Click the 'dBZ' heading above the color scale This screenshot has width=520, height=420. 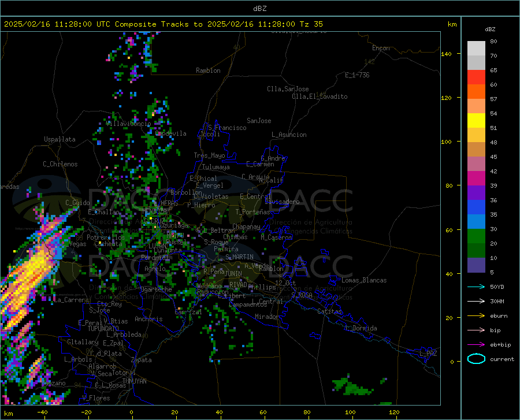(490, 29)
